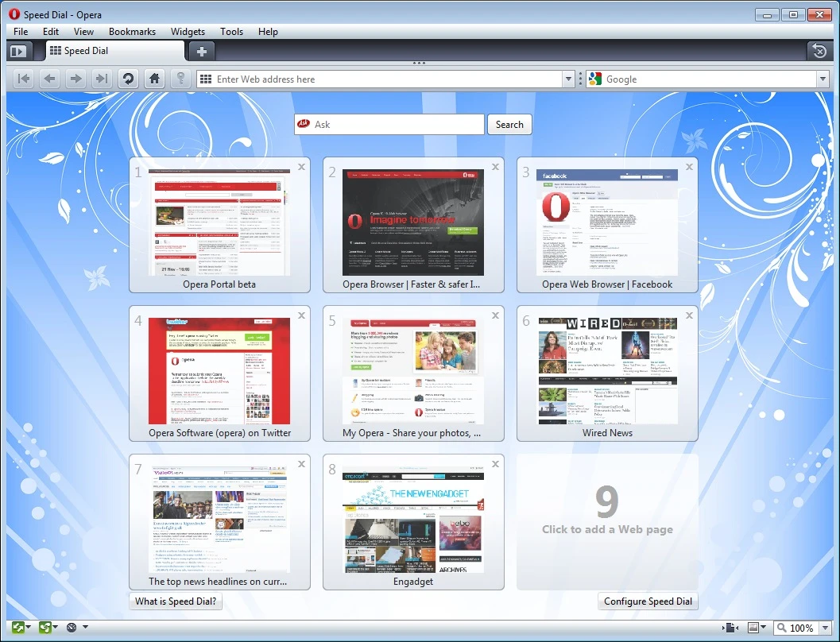Open the Help menu
The width and height of the screenshot is (840, 642).
[x=268, y=32]
